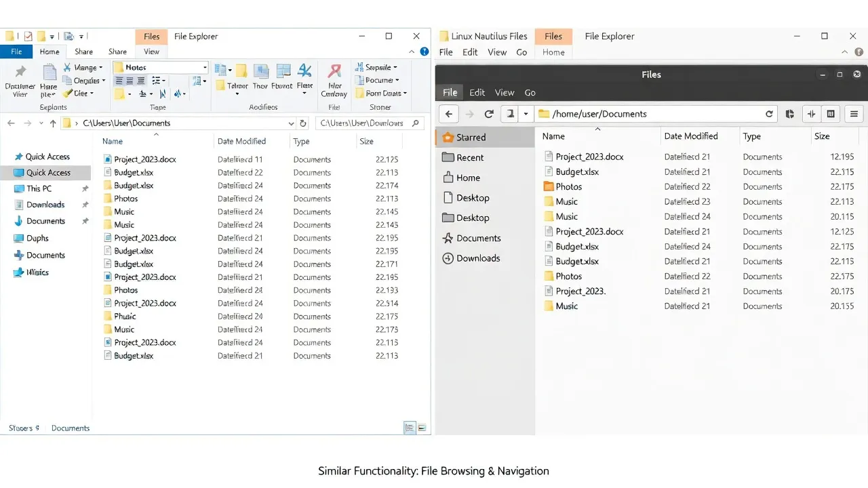Go up one folder in File Explorer

pos(53,123)
